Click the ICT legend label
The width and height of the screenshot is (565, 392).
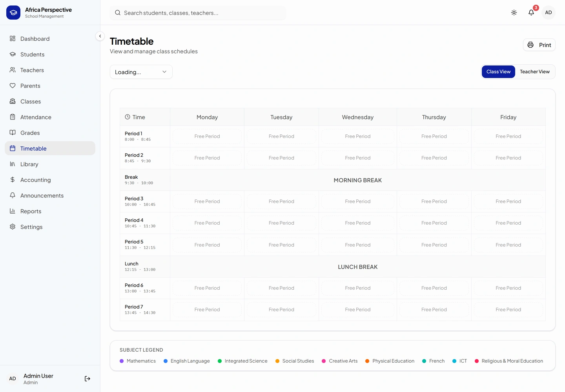pyautogui.click(x=463, y=361)
